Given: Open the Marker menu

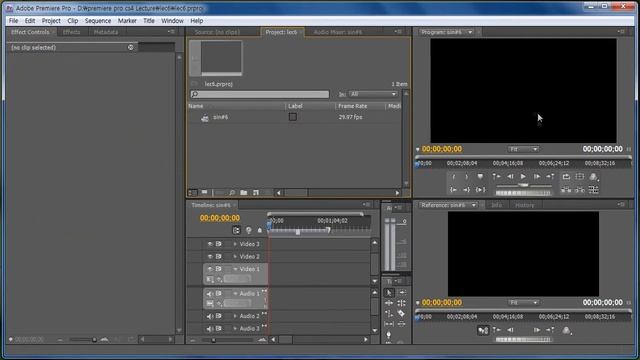Looking at the screenshot, I should tap(127, 21).
